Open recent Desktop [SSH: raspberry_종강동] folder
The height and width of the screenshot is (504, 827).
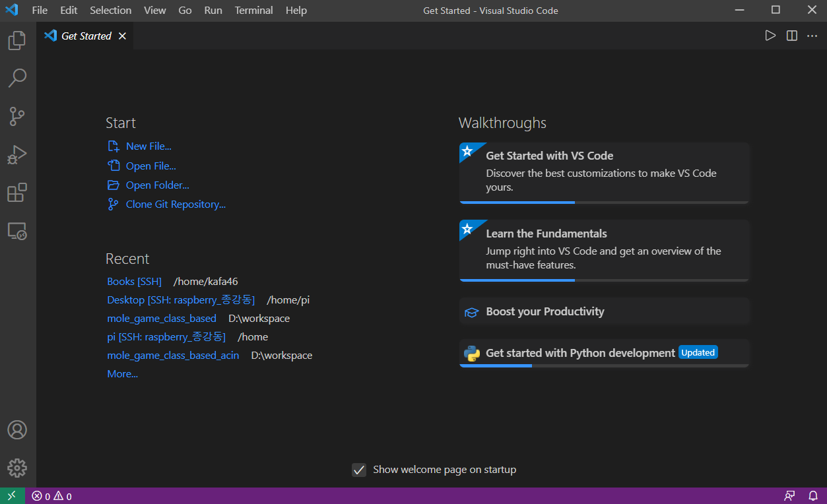click(181, 300)
